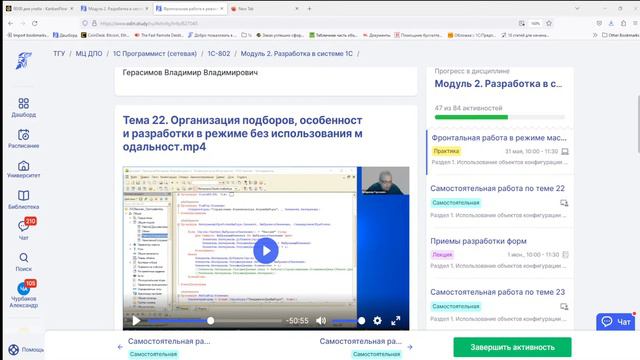Click 1С-802 breadcrumb link
This screenshot has width=640, height=360.
pyautogui.click(x=219, y=53)
